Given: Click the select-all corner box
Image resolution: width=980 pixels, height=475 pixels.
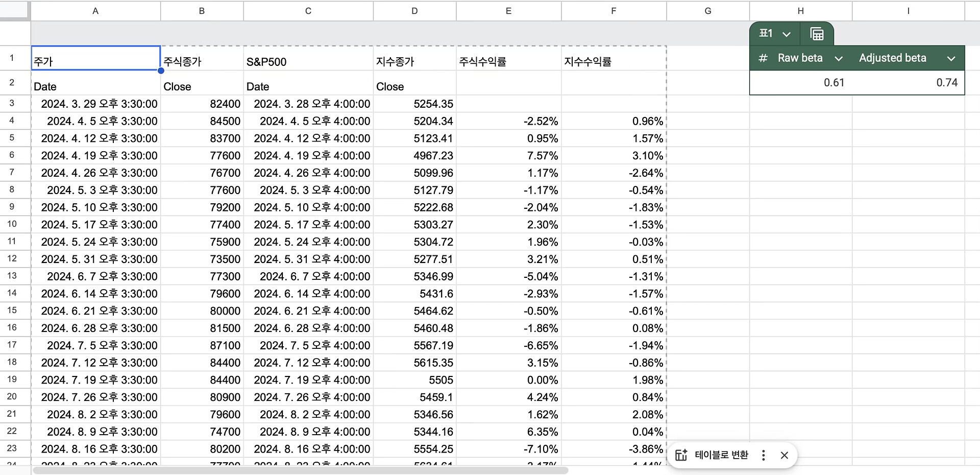Looking at the screenshot, I should (x=14, y=10).
